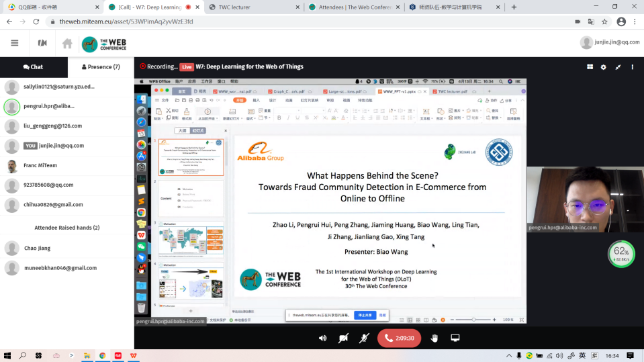Change video grid layout icon
The width and height of the screenshot is (644, 362).
(x=590, y=67)
